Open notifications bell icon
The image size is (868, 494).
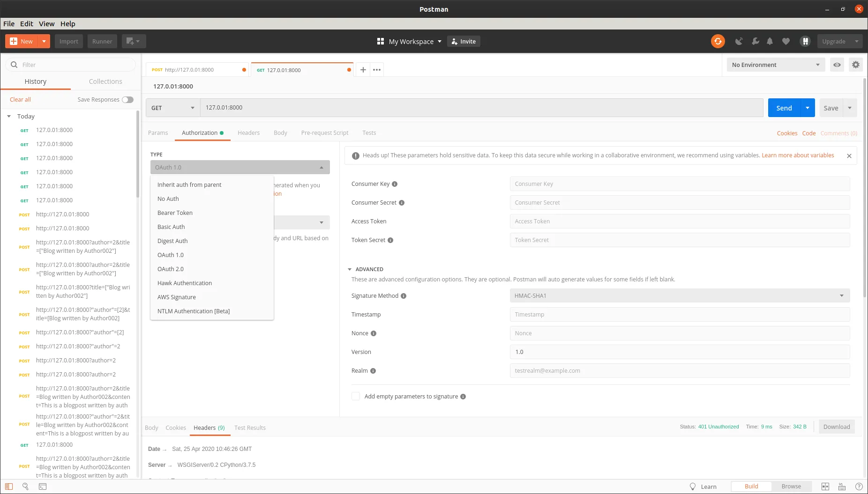point(770,41)
